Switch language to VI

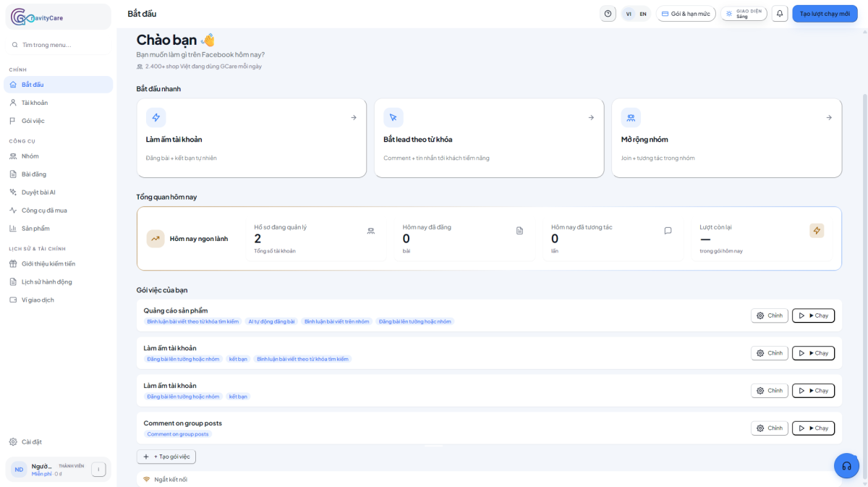tap(629, 14)
